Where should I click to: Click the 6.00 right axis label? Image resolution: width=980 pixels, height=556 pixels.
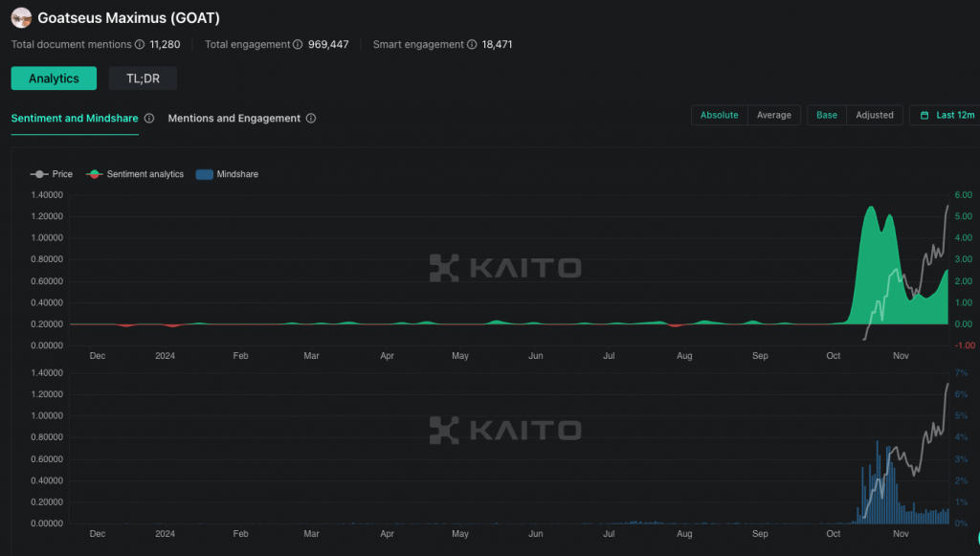coord(963,195)
